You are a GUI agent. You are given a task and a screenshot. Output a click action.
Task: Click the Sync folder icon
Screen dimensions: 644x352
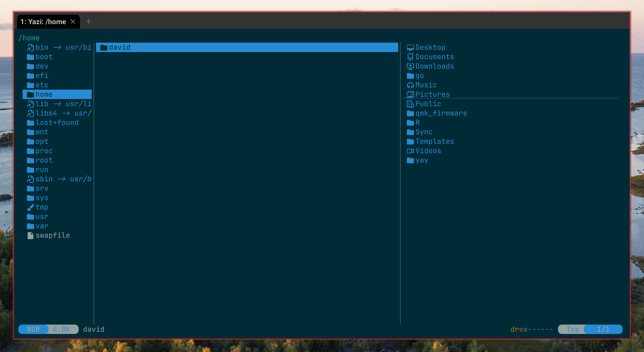410,132
